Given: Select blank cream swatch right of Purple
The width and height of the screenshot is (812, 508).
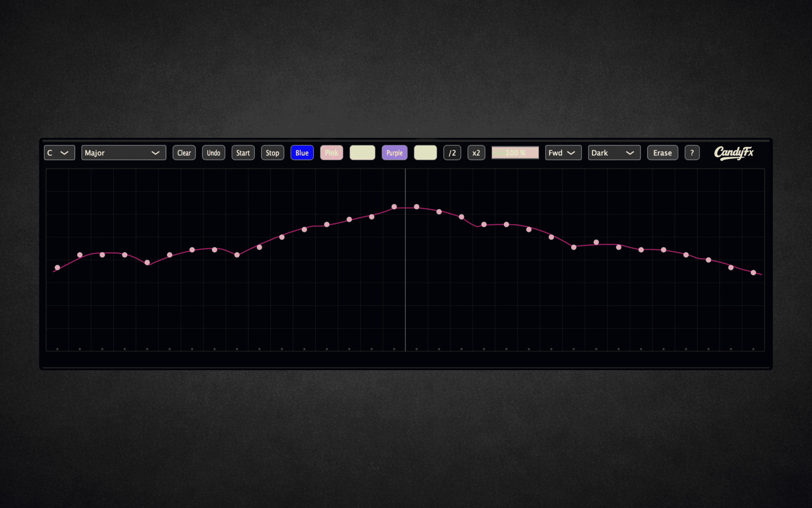Looking at the screenshot, I should [x=426, y=153].
